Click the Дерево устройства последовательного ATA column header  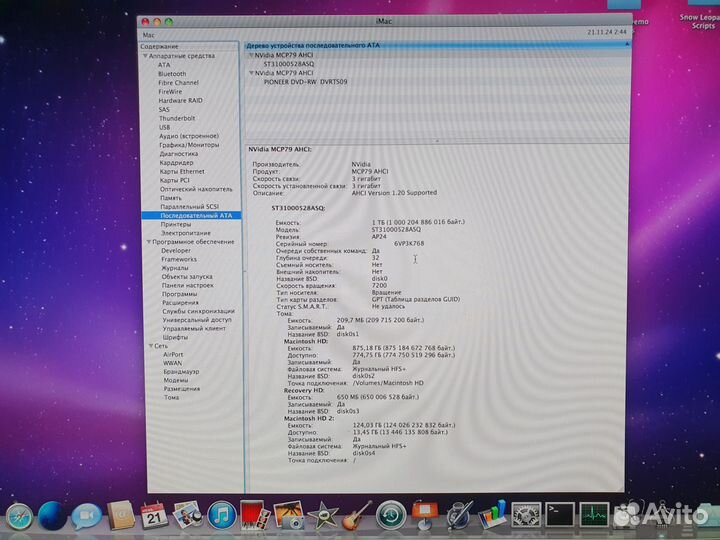(437, 45)
